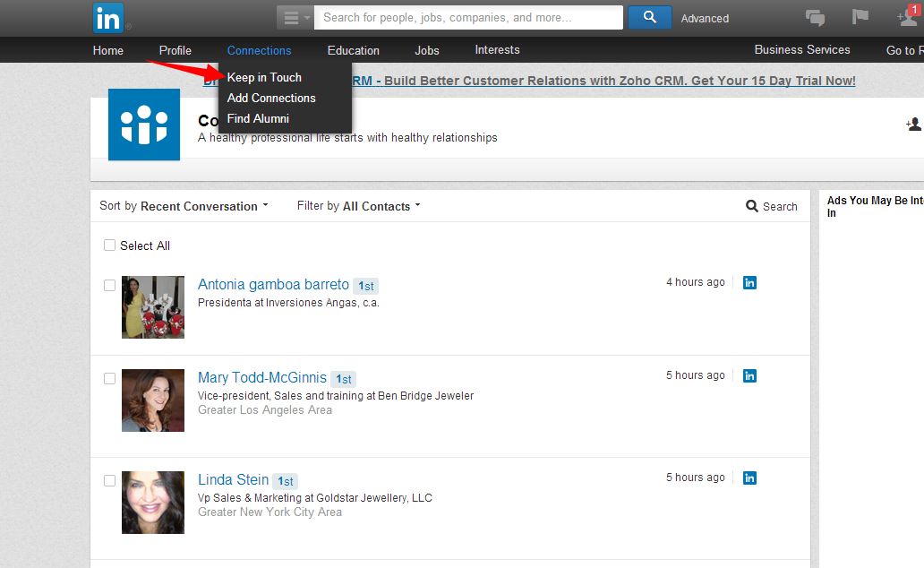This screenshot has width=924, height=568.
Task: Click Mary Todd-McGinnis profile photo
Action: [153, 400]
